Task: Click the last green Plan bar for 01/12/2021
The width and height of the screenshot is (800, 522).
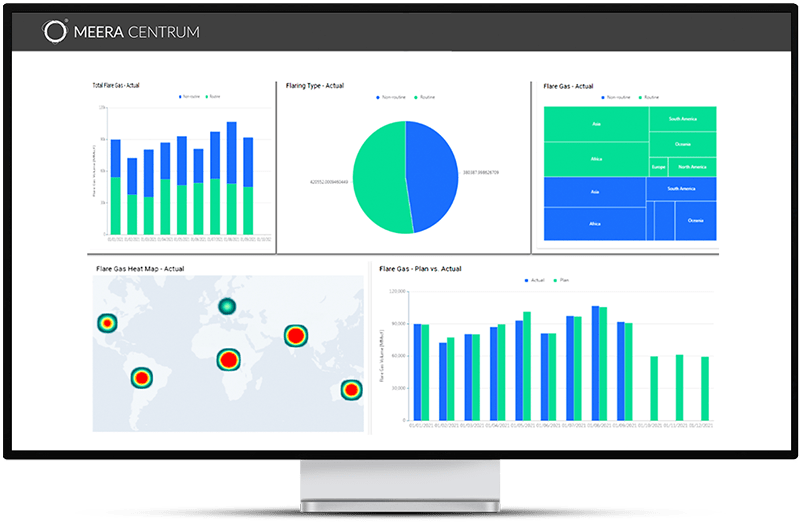Action: pos(705,388)
